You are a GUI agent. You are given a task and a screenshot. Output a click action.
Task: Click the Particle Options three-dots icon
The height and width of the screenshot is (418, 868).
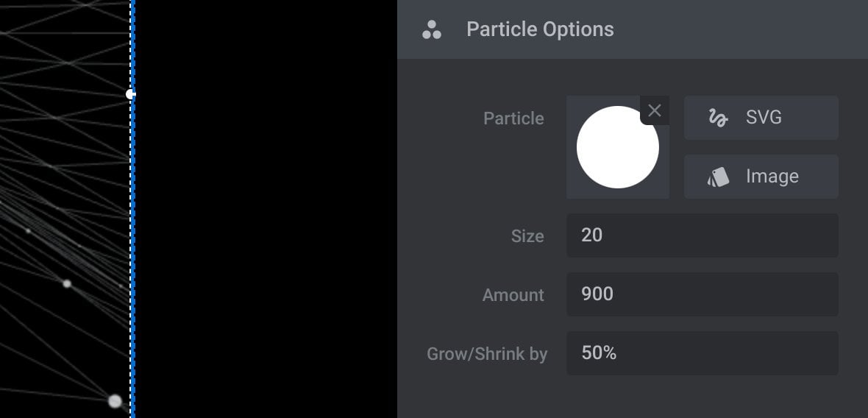tap(432, 30)
